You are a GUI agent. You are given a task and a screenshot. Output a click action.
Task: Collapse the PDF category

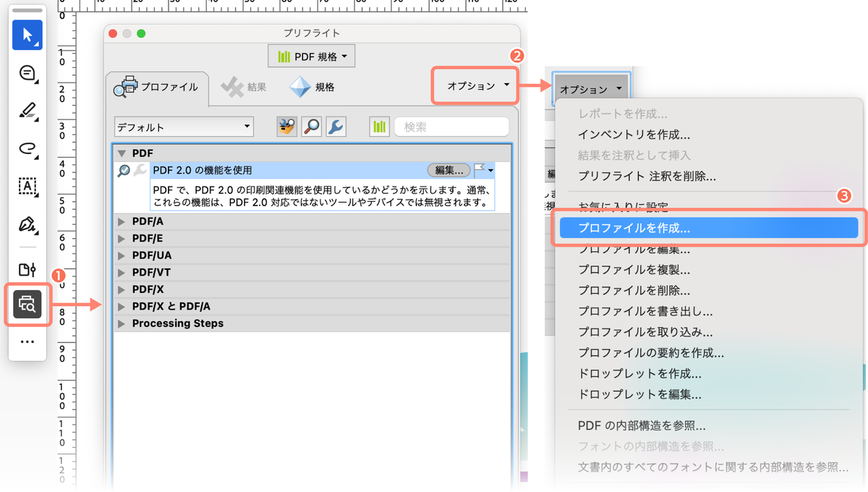click(x=122, y=153)
